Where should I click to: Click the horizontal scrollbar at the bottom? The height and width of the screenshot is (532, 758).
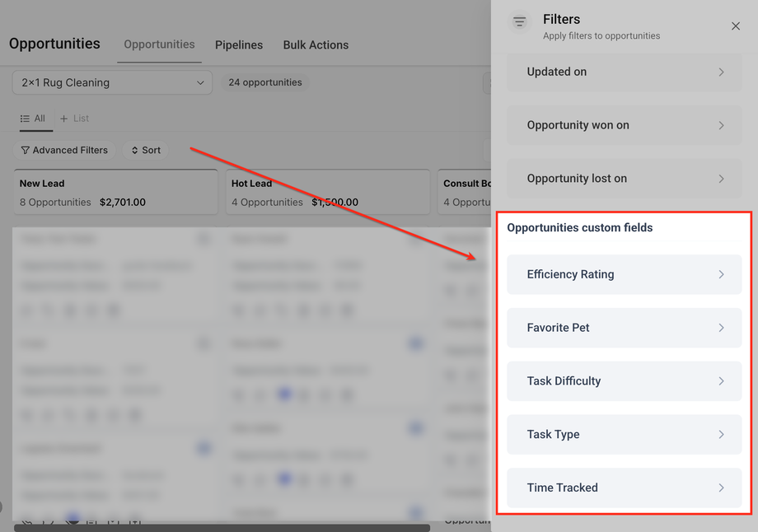tap(222, 528)
